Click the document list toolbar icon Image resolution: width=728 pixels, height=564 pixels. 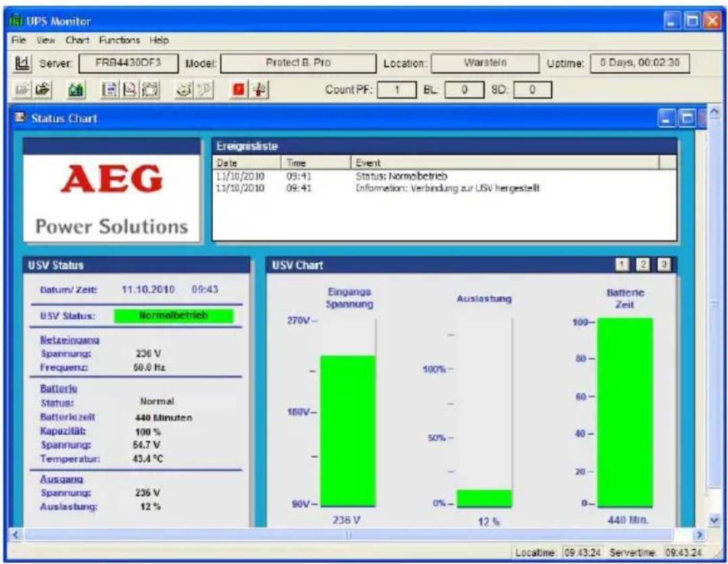coord(109,89)
